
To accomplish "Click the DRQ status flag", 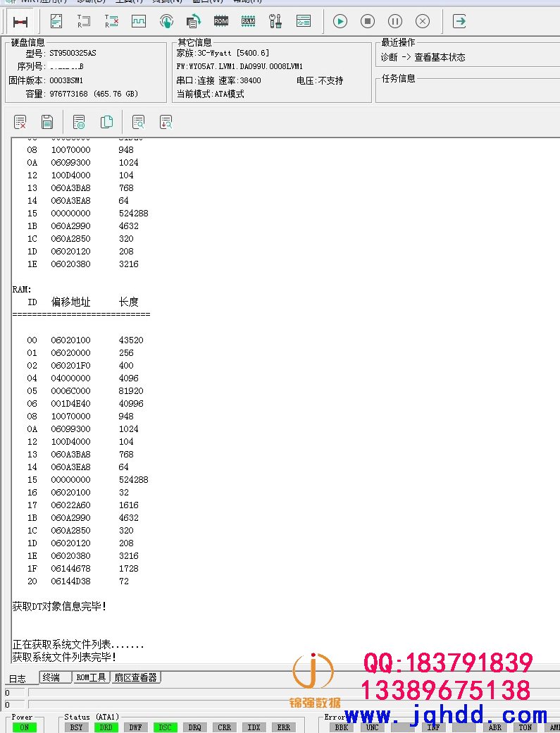I will (194, 727).
